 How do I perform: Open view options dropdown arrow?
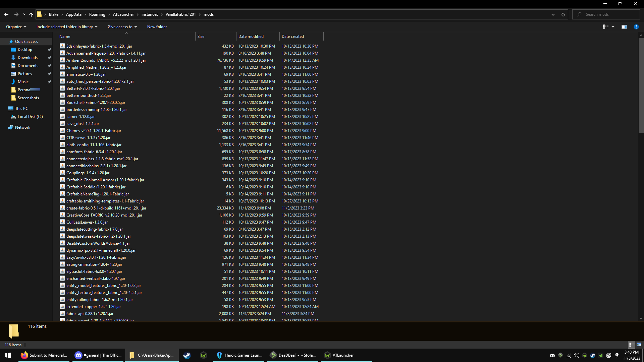pyautogui.click(x=613, y=27)
